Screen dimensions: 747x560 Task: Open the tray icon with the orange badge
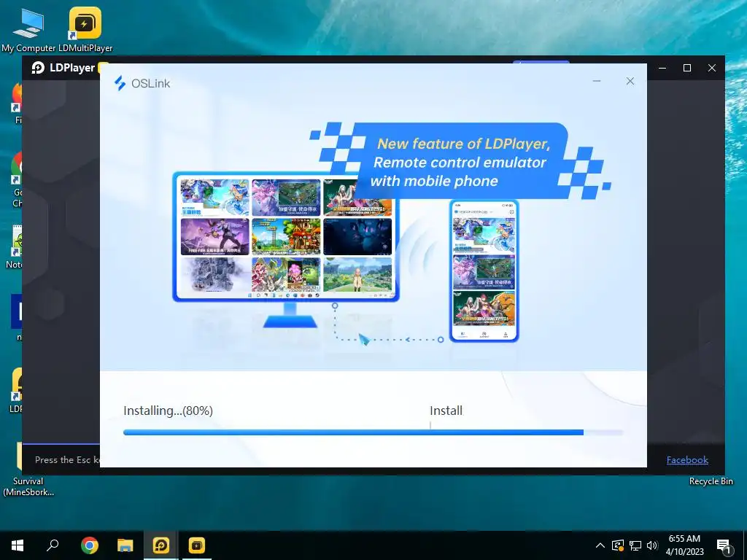tap(618, 545)
